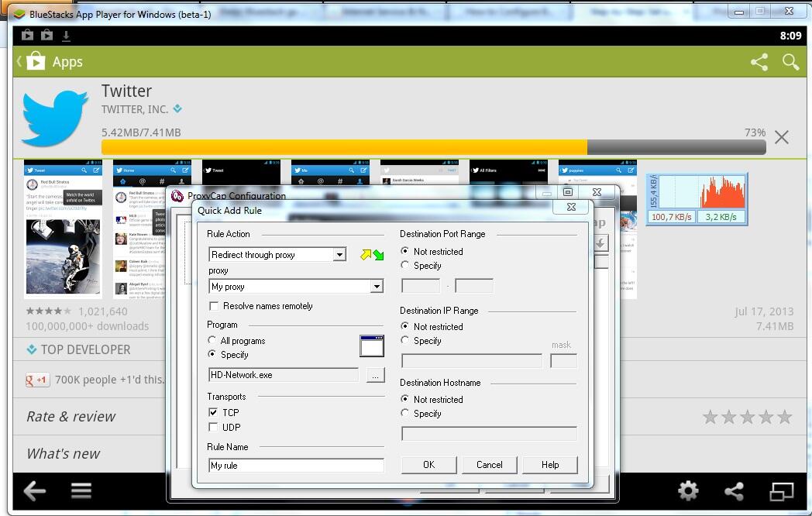Click the first shopping bag notification icon
The image size is (812, 516).
[27, 35]
